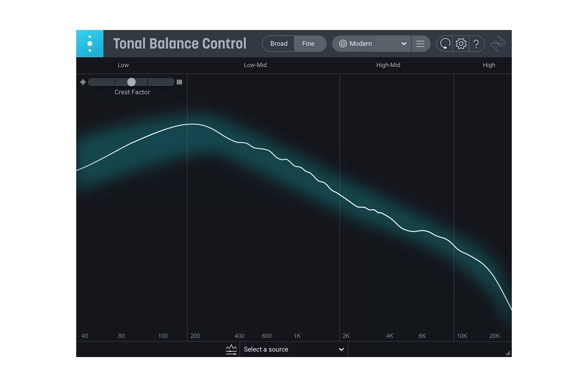This screenshot has height=387, width=588.
Task: Switch to Fine view mode
Action: (308, 44)
